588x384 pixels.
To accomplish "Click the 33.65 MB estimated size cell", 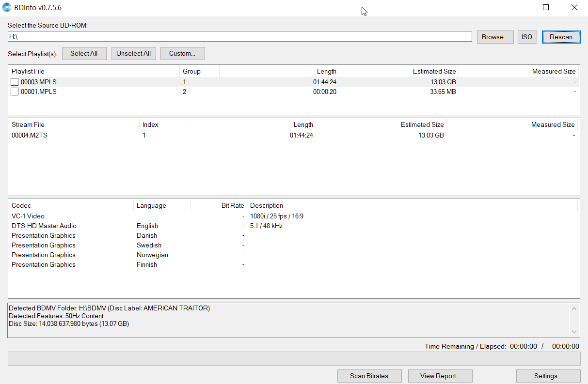I will point(443,92).
